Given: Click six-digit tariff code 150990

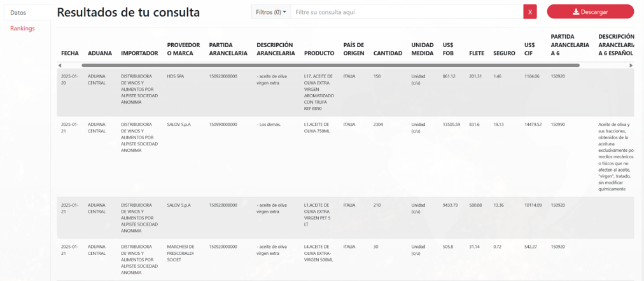Looking at the screenshot, I should (x=557, y=125).
